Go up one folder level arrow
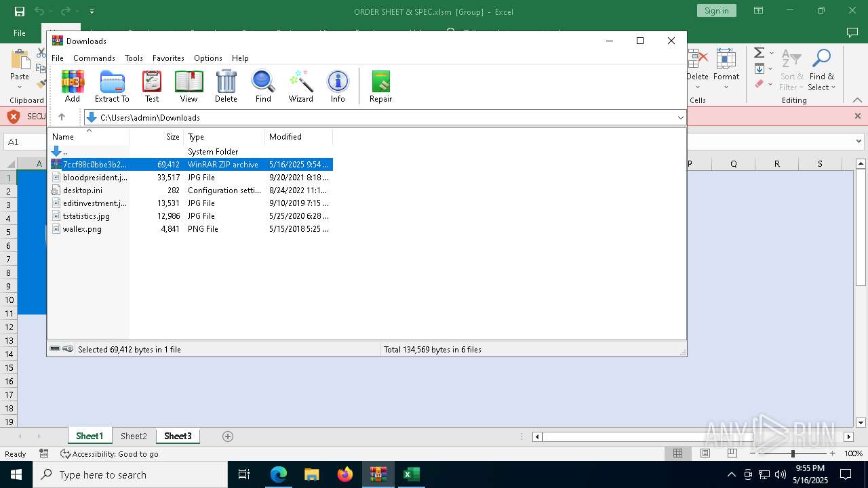 pyautogui.click(x=62, y=117)
